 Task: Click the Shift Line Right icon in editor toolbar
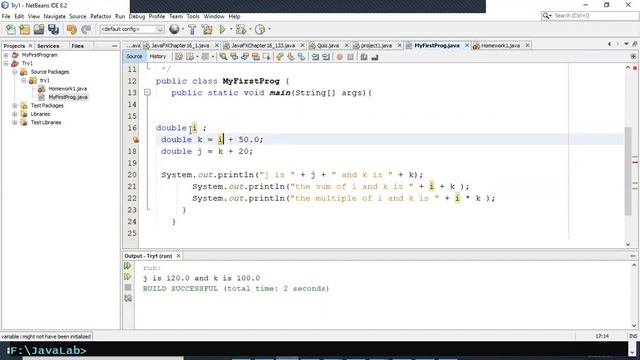click(326, 57)
